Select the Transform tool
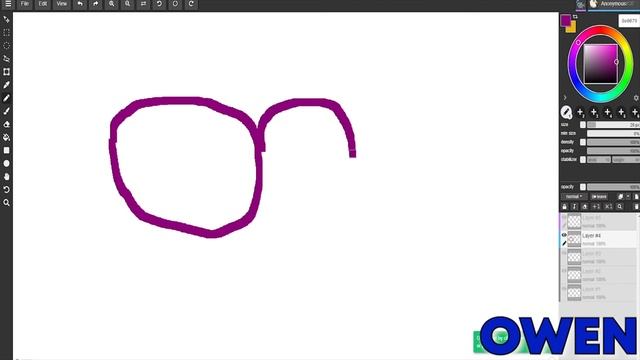 7,71
